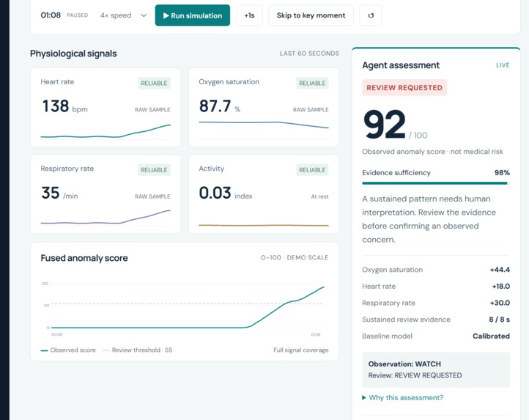Screen dimensions: 529x420
Task: Click the Baseline model Calibrated value
Action: click(491, 336)
